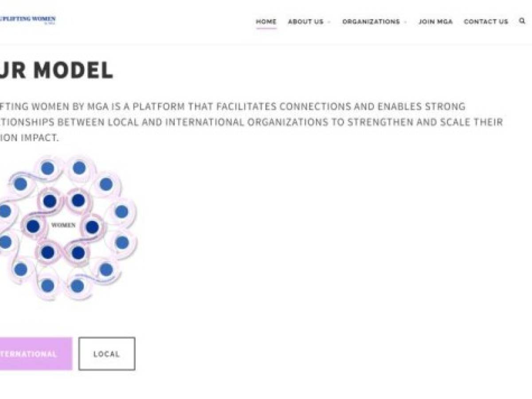Screen dimensions: 532x399
Task: Click the About Us menu item
Action: [306, 21]
